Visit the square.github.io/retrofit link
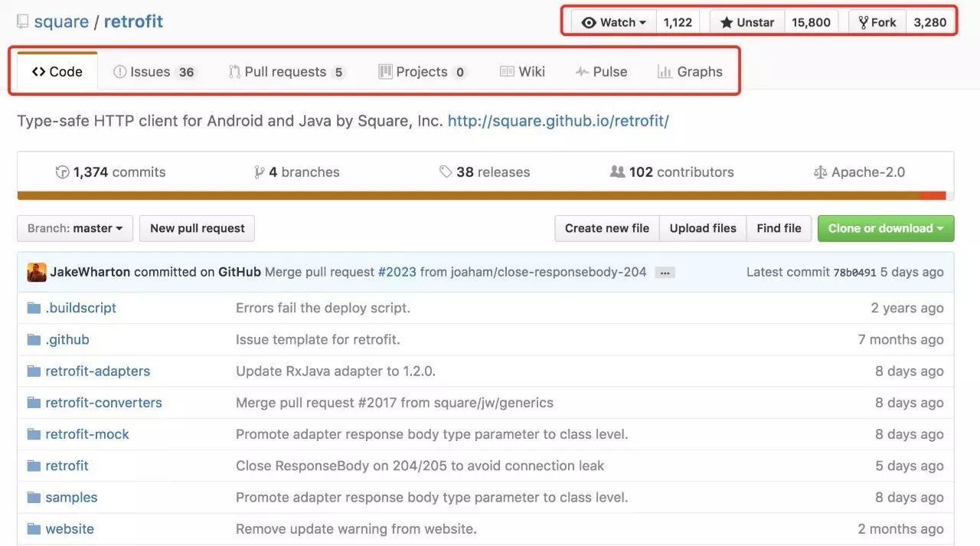 pos(558,121)
